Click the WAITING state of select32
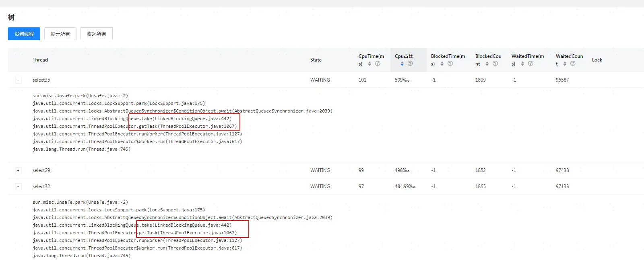 (x=320, y=186)
